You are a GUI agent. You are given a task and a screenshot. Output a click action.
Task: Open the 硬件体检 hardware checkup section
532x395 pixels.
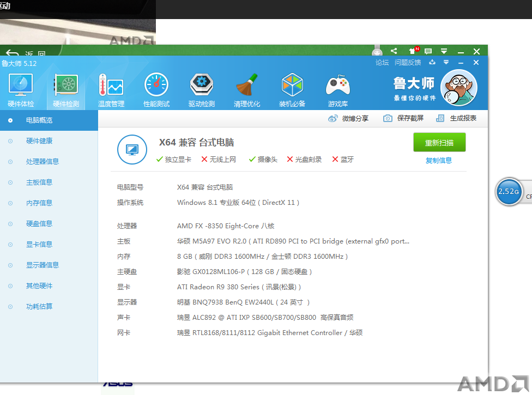coord(21,90)
